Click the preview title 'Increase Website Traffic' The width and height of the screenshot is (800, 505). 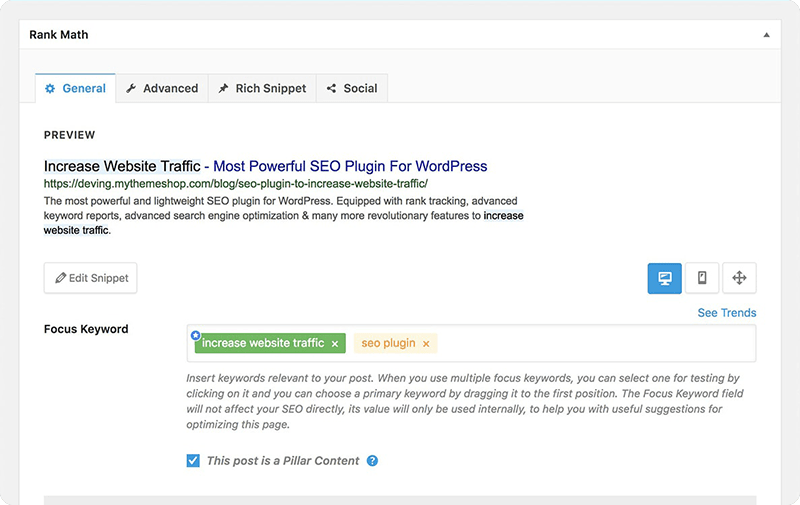tap(122, 166)
